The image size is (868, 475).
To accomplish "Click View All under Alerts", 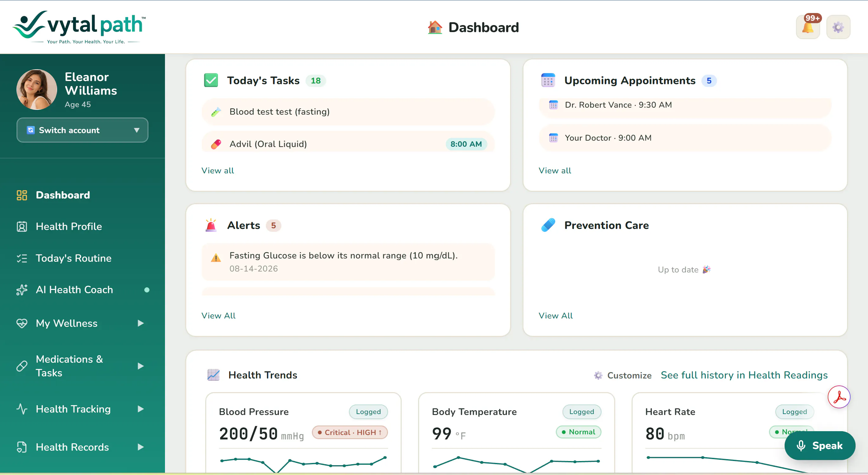I will 218,316.
